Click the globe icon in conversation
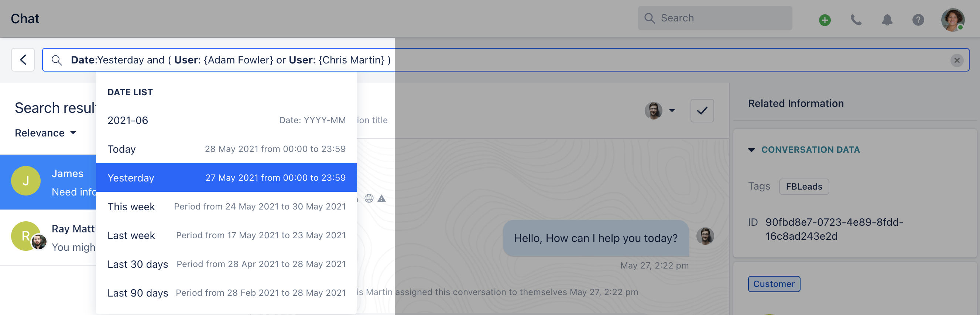 point(369,198)
